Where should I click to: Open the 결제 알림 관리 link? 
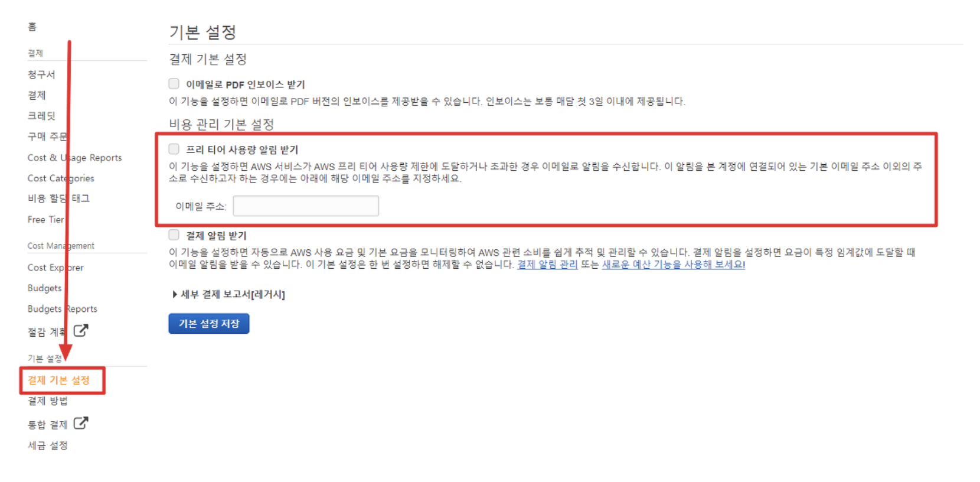click(547, 264)
